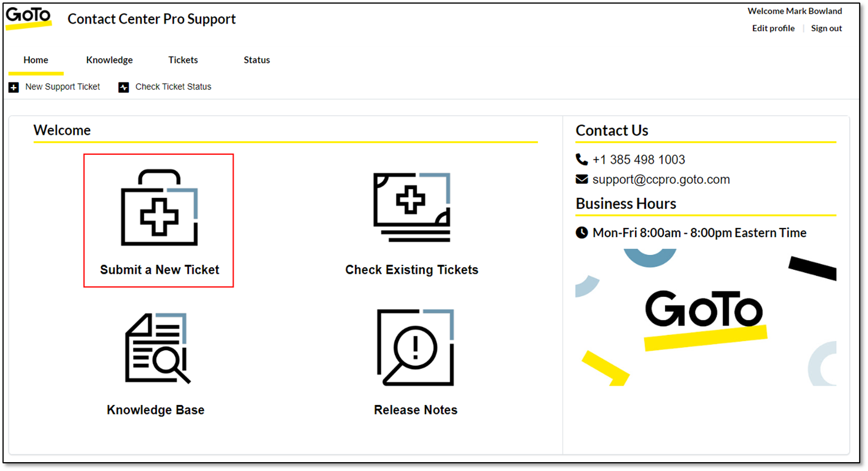Click the Welcome section heading
The image size is (868, 471).
[x=62, y=130]
